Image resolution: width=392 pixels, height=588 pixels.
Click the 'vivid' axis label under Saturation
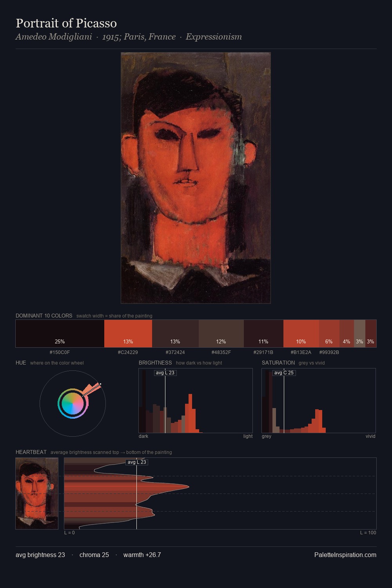tap(370, 436)
